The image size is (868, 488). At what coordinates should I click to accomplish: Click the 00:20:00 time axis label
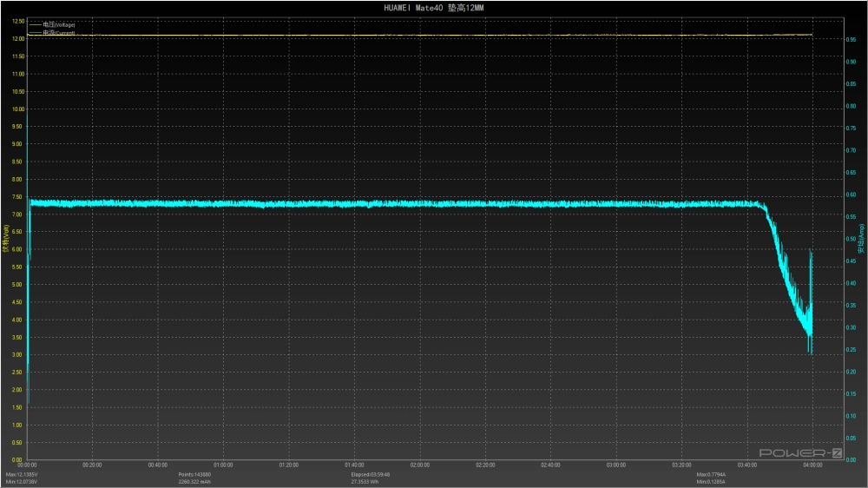click(x=92, y=465)
